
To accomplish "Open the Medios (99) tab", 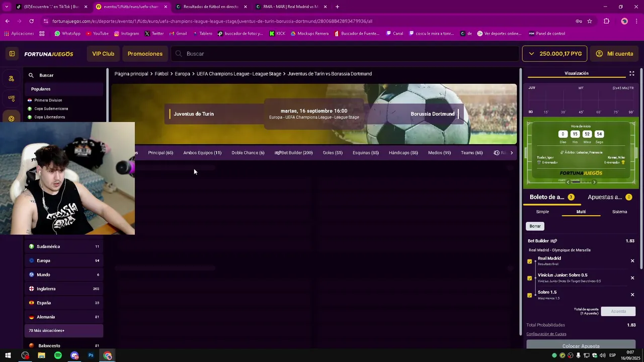I will (439, 153).
